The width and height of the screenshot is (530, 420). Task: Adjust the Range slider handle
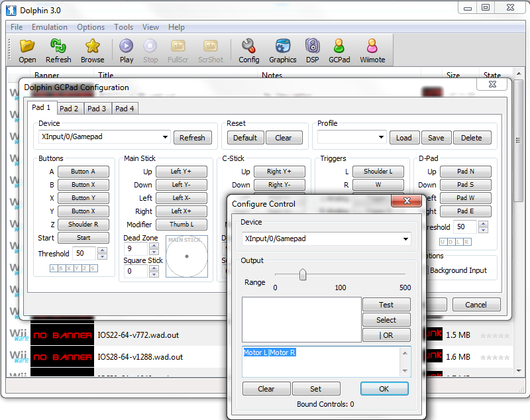303,274
